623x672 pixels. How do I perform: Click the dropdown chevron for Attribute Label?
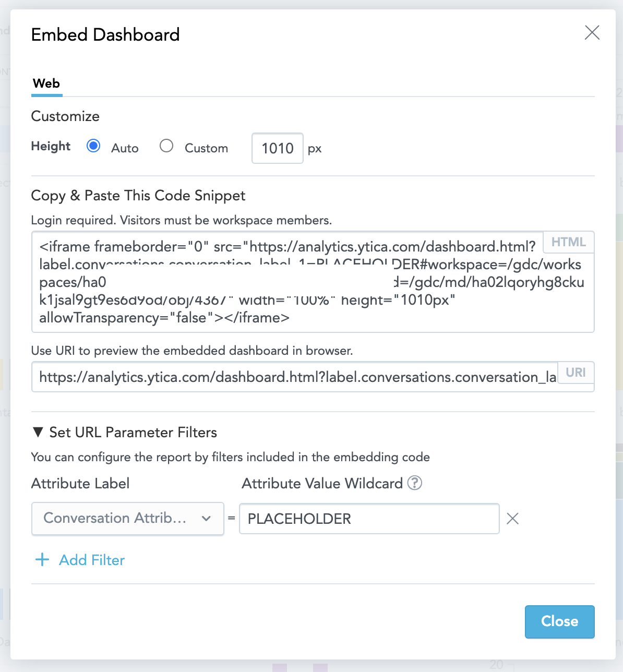pos(206,519)
